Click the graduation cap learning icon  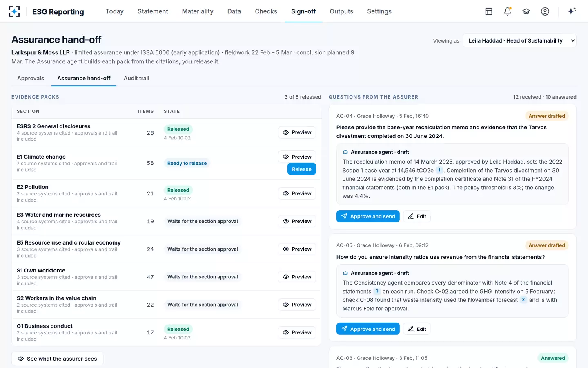click(526, 11)
